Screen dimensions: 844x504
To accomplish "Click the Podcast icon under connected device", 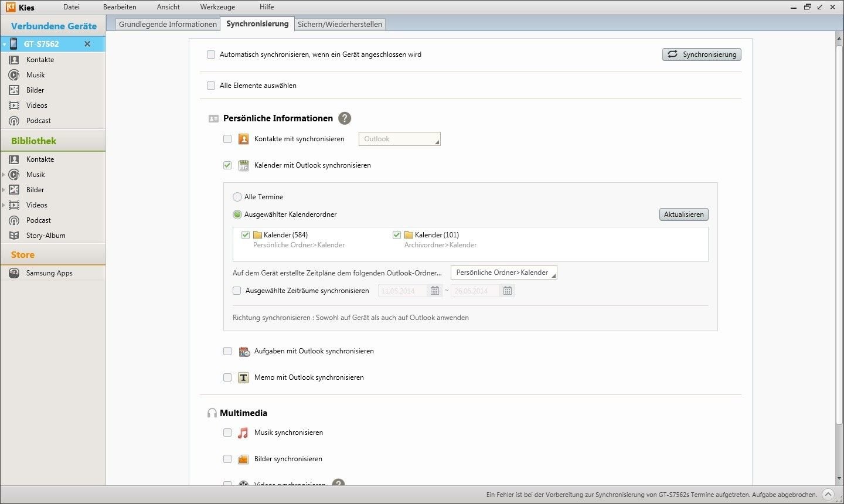I will pyautogui.click(x=14, y=121).
